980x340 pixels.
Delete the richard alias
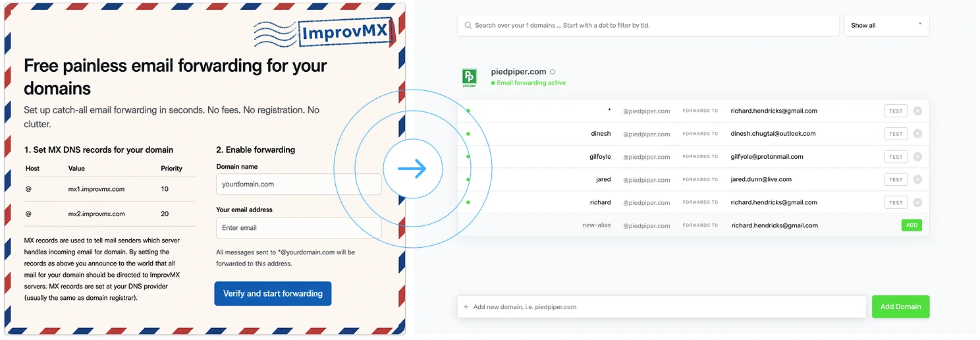tap(917, 202)
